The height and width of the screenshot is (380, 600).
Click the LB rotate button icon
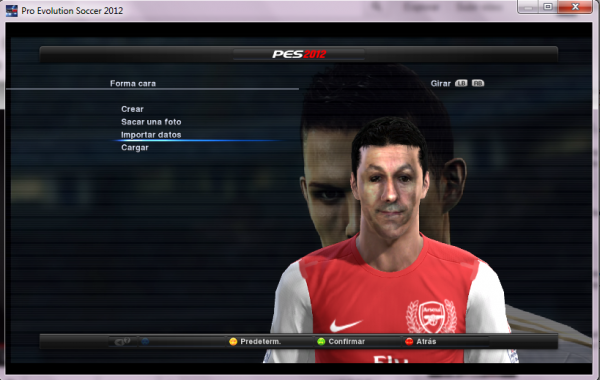pos(461,83)
